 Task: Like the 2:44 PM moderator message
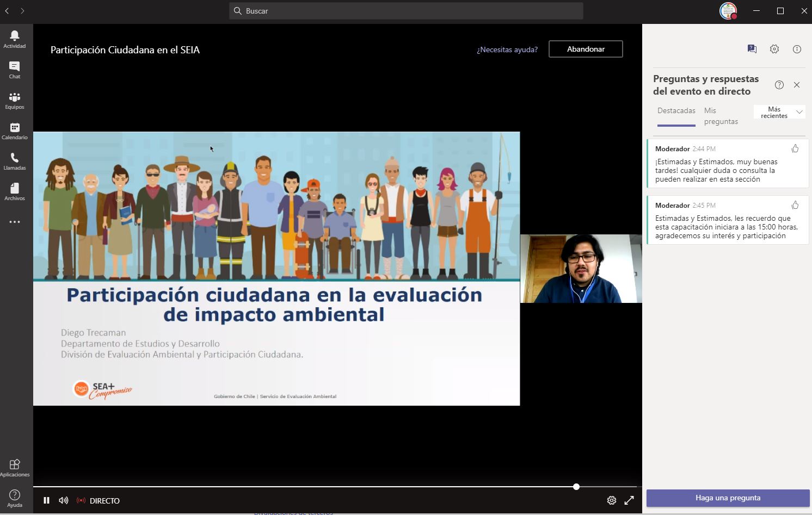pos(795,148)
